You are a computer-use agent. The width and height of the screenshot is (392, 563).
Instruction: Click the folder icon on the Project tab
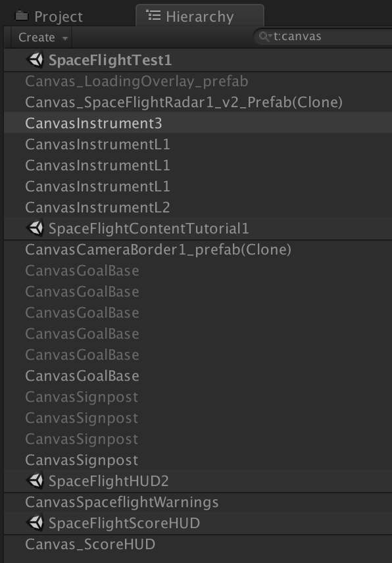click(x=23, y=16)
